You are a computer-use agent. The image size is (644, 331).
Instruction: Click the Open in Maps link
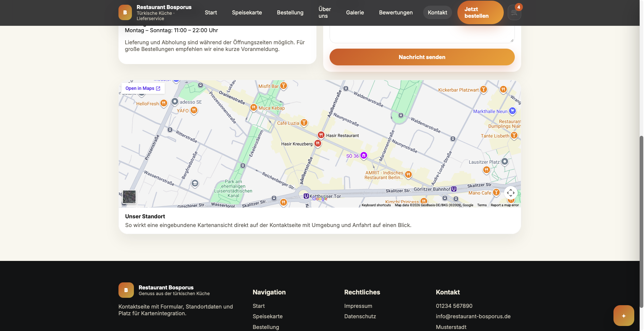(x=143, y=88)
